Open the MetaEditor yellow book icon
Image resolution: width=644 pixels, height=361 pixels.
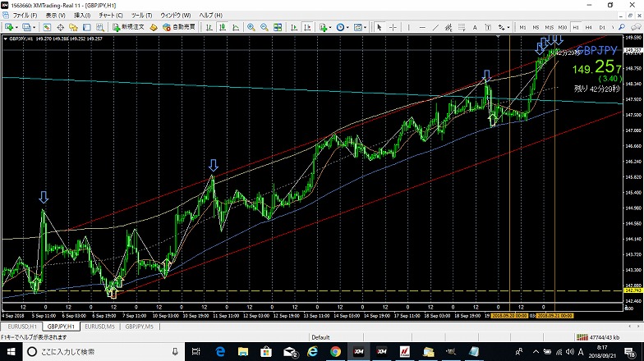pyautogui.click(x=153, y=27)
